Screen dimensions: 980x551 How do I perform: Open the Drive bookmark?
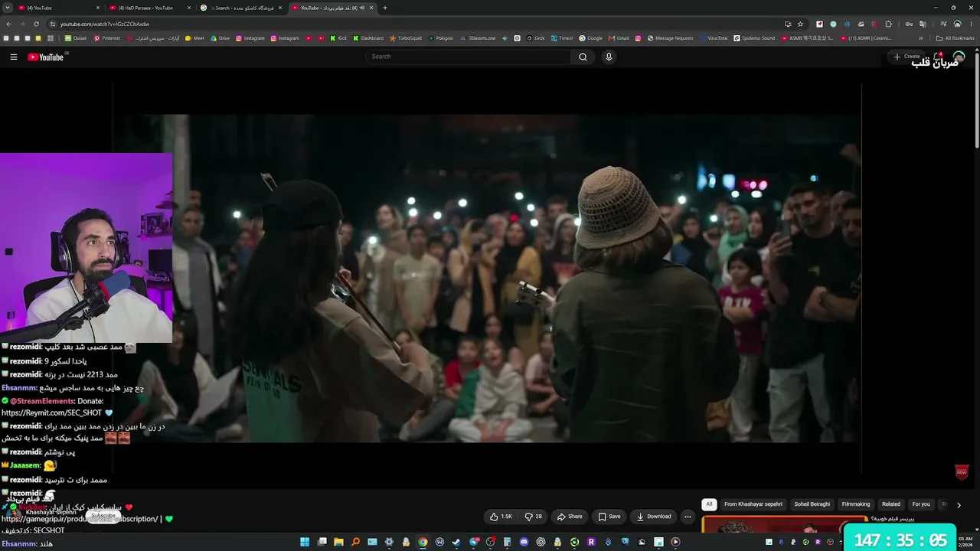click(220, 38)
